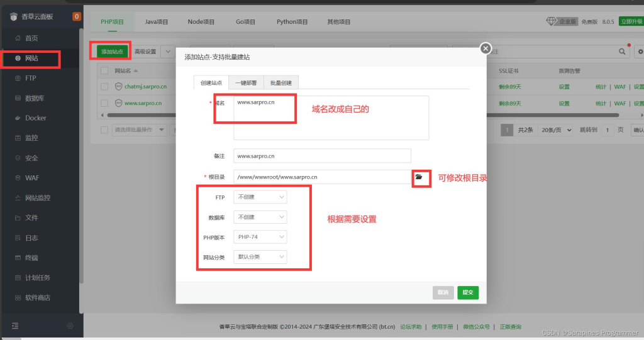Click the green 提交 submit button
The image size is (644, 340).
468,292
